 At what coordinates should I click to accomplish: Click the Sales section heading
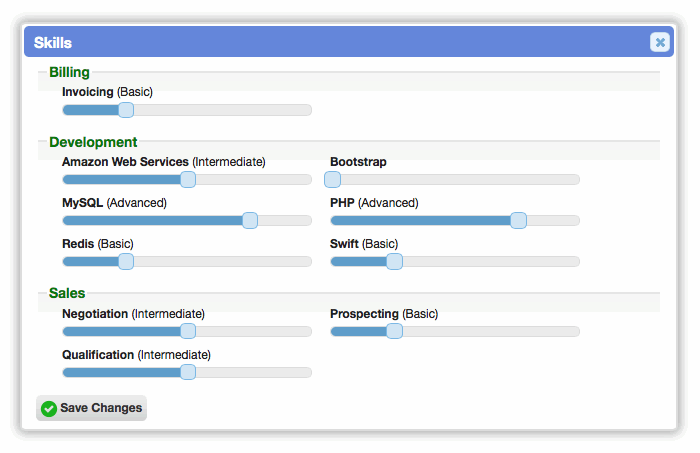[x=67, y=293]
